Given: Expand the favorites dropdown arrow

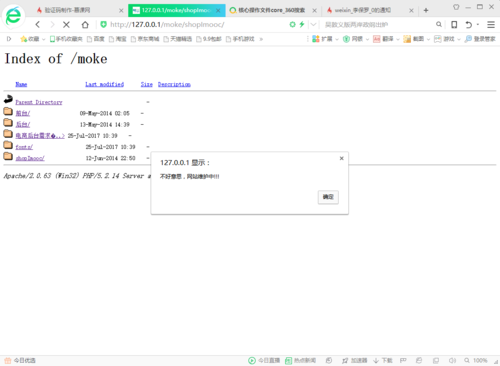Looking at the screenshot, I should point(43,39).
